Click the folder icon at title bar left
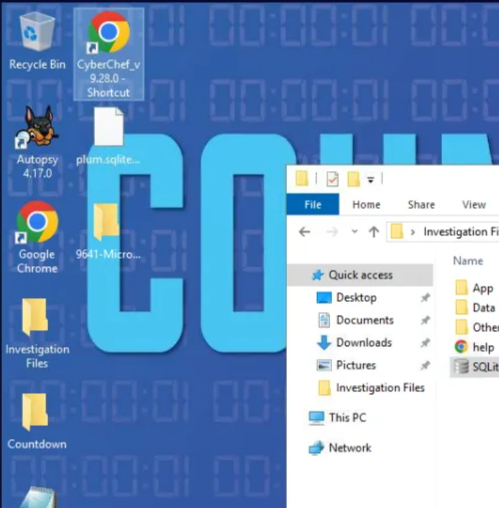The height and width of the screenshot is (508, 499). tap(302, 179)
